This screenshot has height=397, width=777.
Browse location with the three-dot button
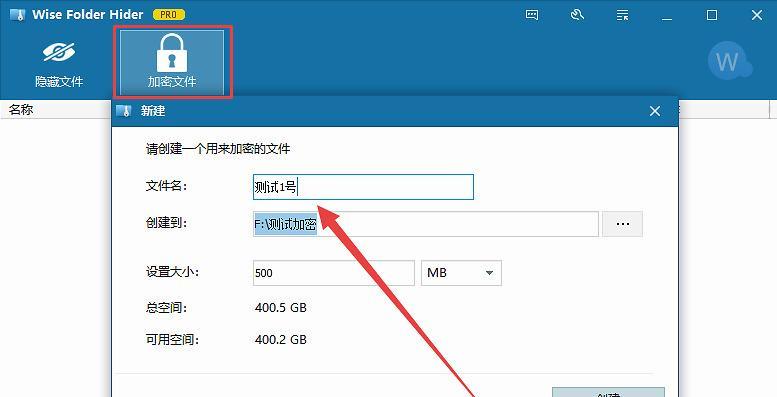tap(622, 224)
